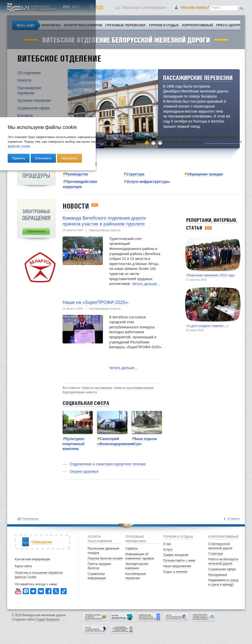Open the 'Уборочная кампания 2015 года' photo

(213, 254)
